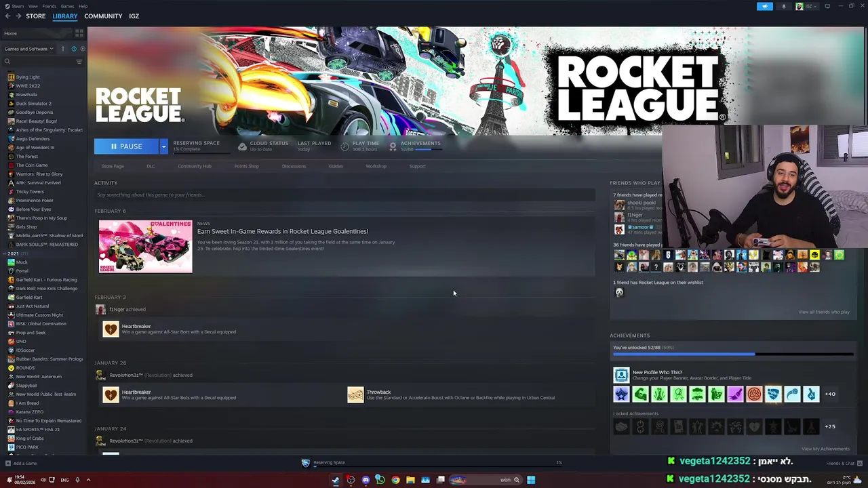Open View My Achievements link
This screenshot has height=488, width=868.
[825, 449]
